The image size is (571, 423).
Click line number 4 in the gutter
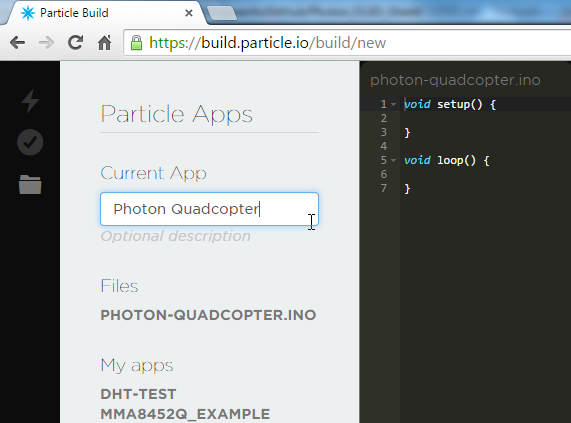[x=383, y=146]
